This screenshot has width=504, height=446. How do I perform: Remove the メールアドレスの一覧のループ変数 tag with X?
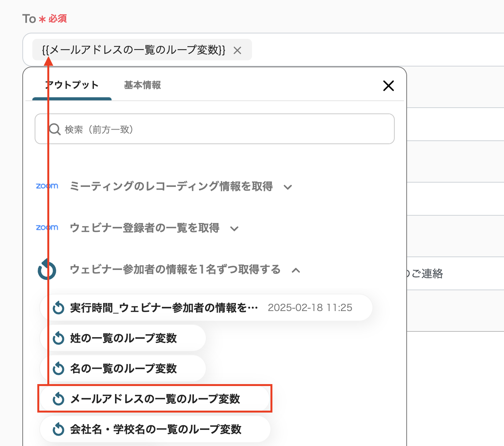[x=237, y=50]
